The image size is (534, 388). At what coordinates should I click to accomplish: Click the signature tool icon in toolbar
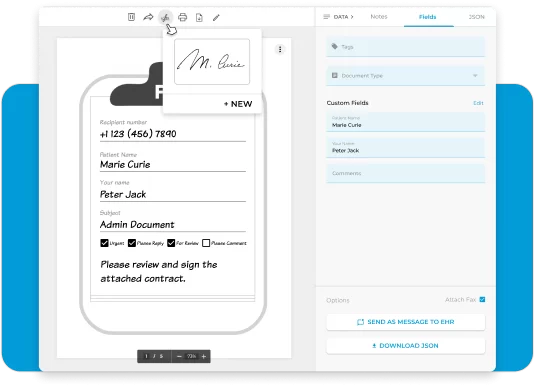click(x=165, y=17)
